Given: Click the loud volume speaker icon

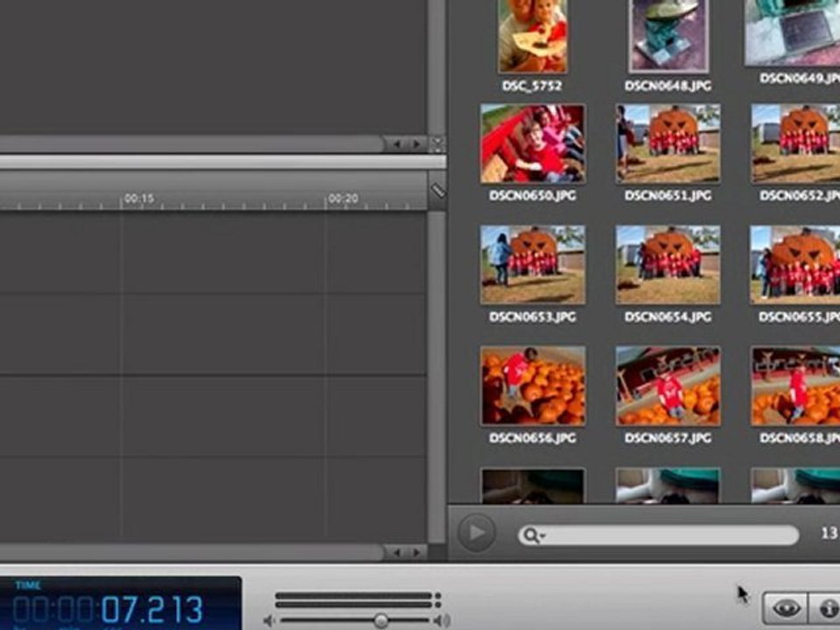Looking at the screenshot, I should (442, 621).
